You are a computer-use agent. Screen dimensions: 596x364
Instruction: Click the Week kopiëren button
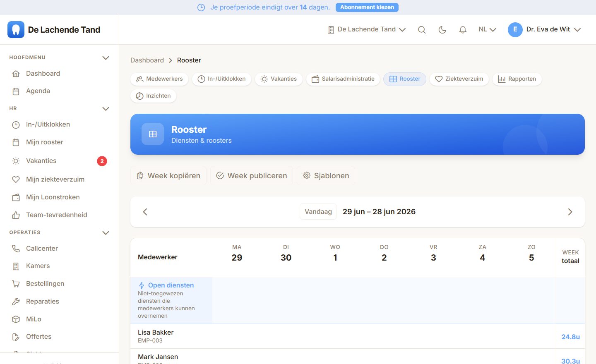point(168,176)
